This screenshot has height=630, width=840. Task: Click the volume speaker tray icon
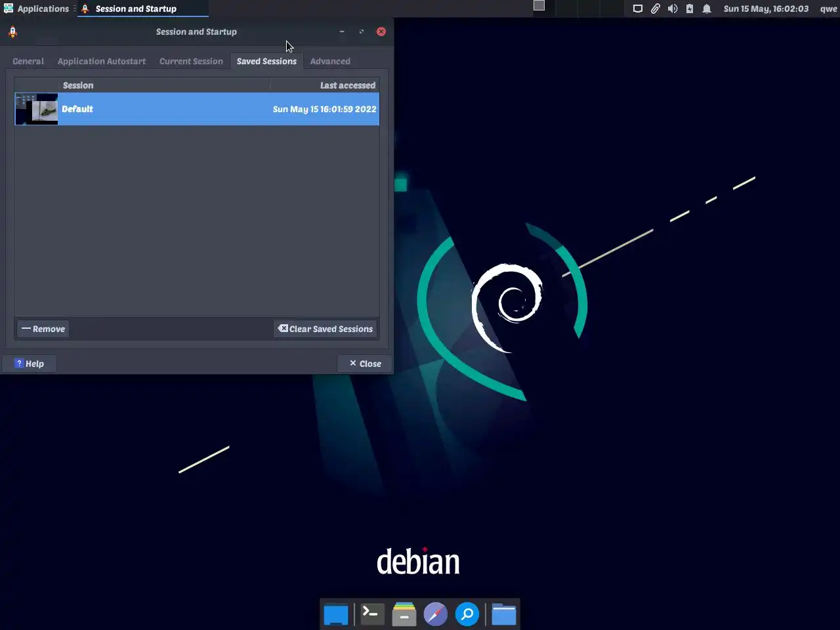[673, 9]
